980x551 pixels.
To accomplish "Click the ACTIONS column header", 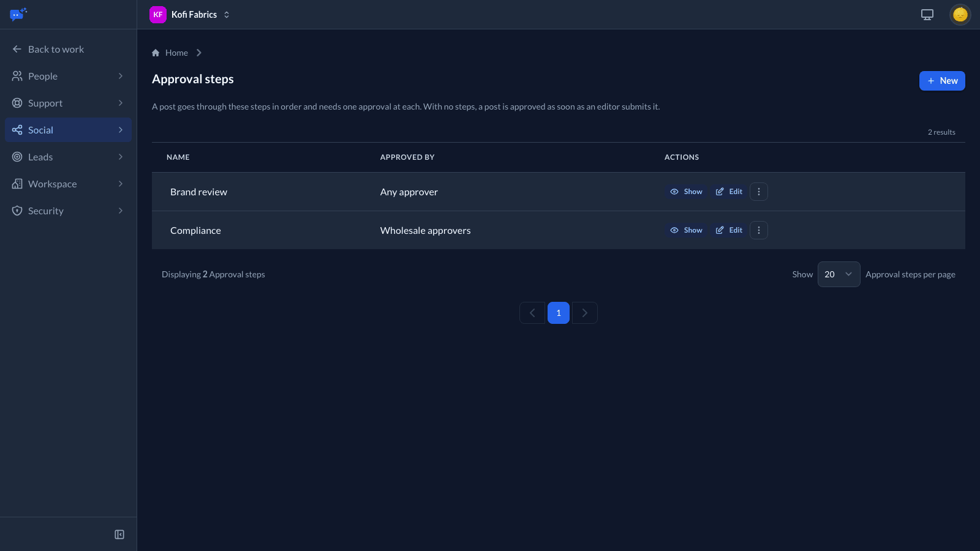I will (682, 157).
